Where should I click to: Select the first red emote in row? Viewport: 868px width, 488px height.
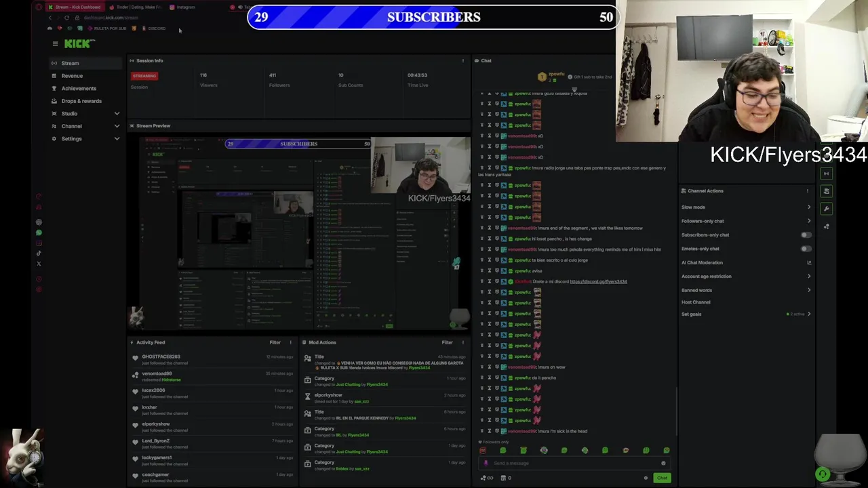coord(482,451)
